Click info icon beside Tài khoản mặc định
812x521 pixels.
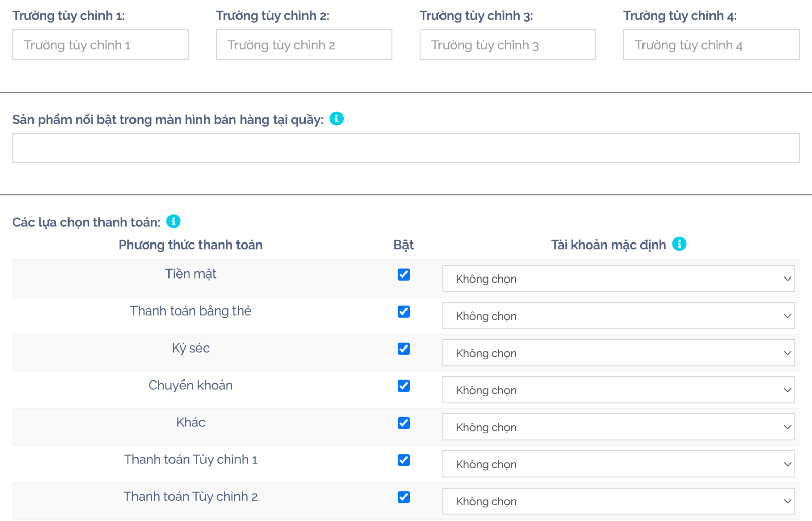pyautogui.click(x=679, y=244)
